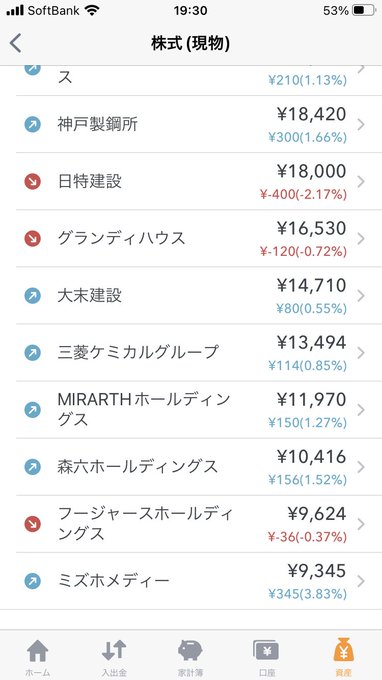
Task: Expand 神戸製鋼所 details via right chevron
Action: coord(361,124)
